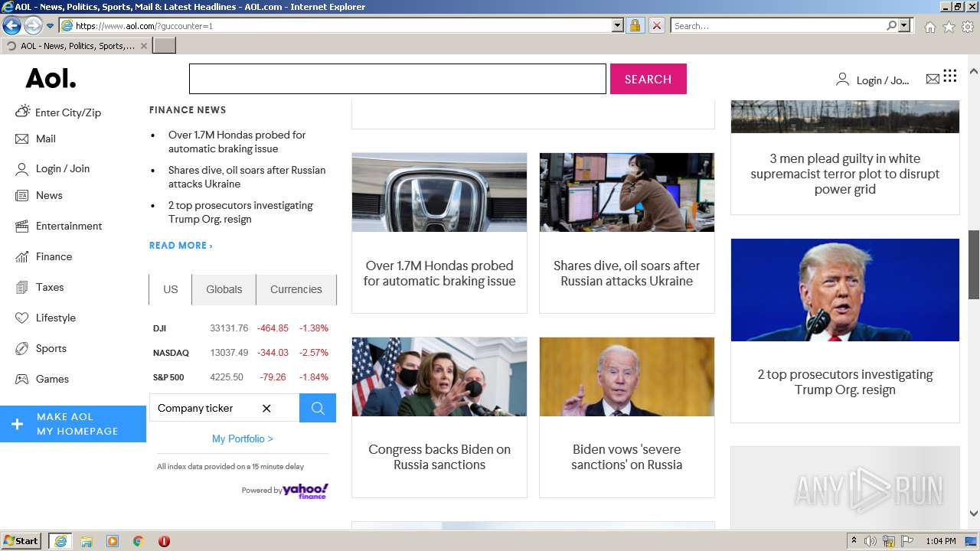
Task: Open the My Portfolio link
Action: click(x=243, y=439)
